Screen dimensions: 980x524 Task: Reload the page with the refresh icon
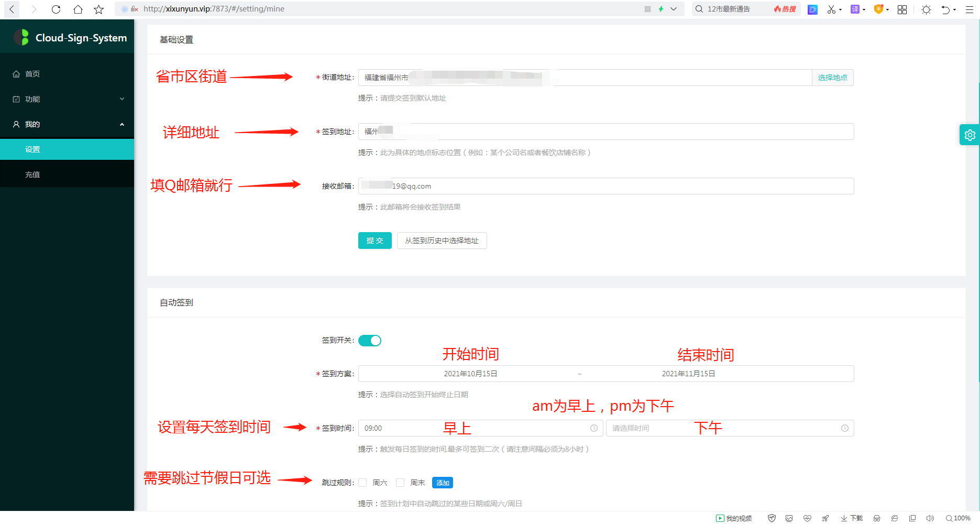click(x=56, y=9)
